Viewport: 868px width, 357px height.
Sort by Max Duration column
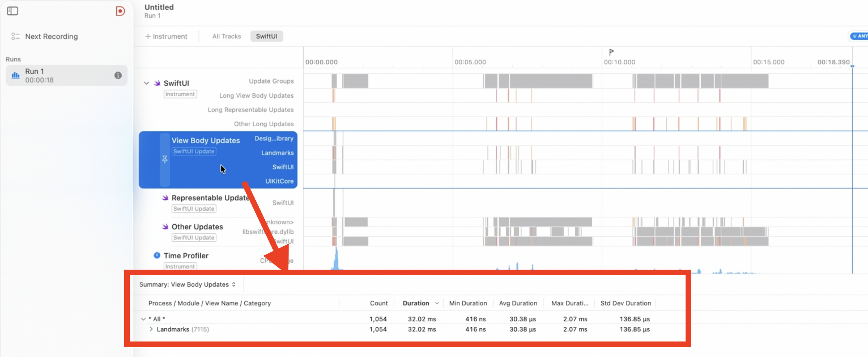pos(570,303)
